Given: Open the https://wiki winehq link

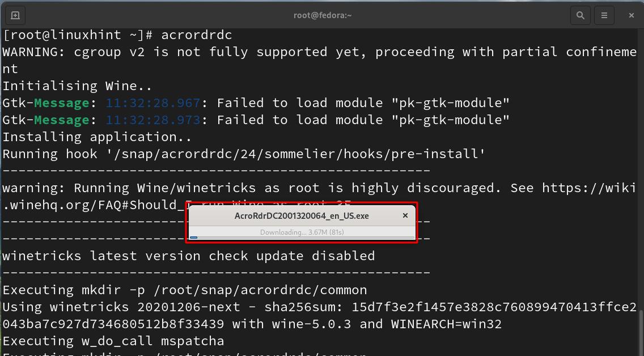Looking at the screenshot, I should (589, 188).
